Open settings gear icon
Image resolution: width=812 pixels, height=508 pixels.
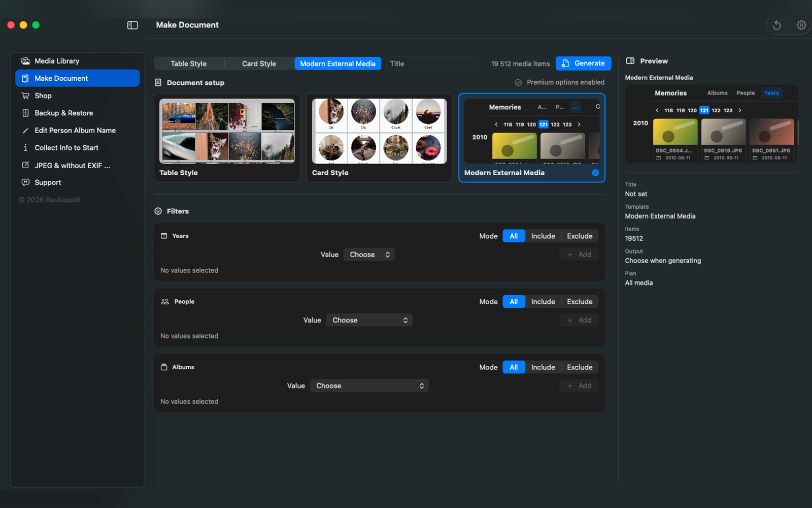click(x=801, y=25)
